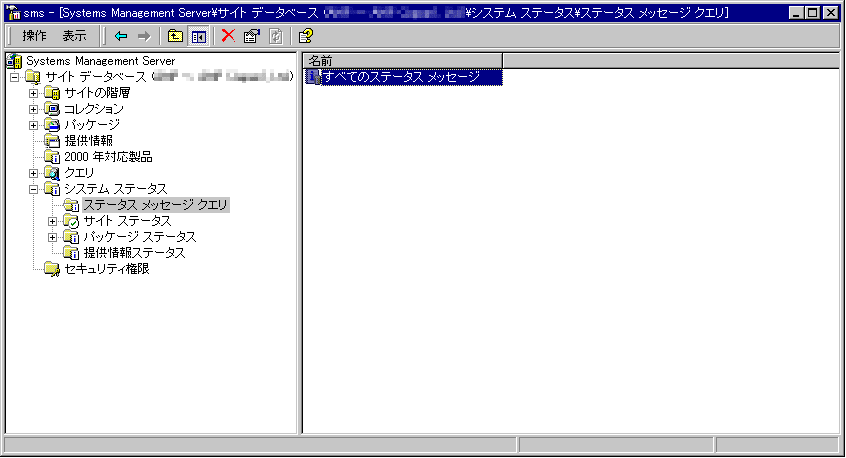
Task: Collapse the システム ステータス node
Action: [x=33, y=189]
